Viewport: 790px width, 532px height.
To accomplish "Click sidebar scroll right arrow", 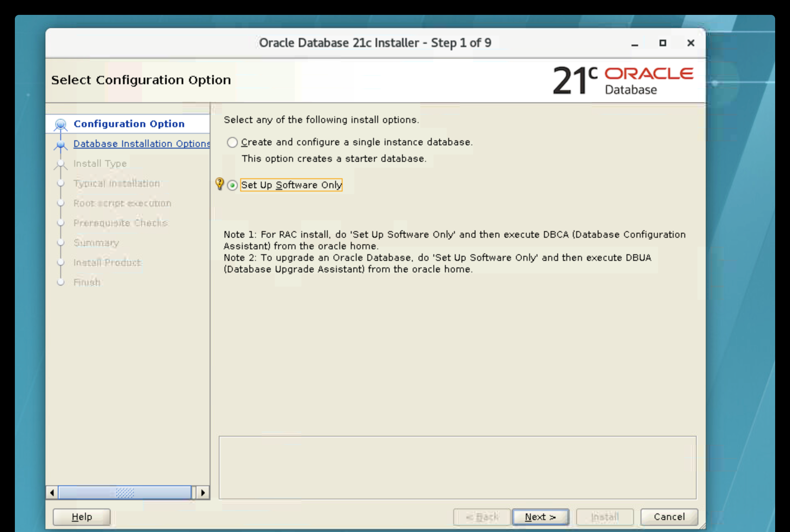I will pyautogui.click(x=203, y=492).
